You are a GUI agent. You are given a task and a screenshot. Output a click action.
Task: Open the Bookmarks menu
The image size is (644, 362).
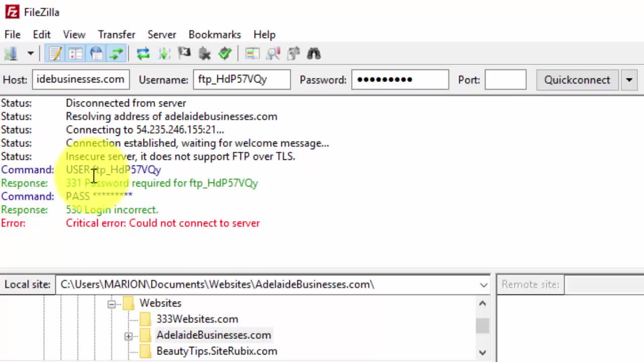coord(215,34)
